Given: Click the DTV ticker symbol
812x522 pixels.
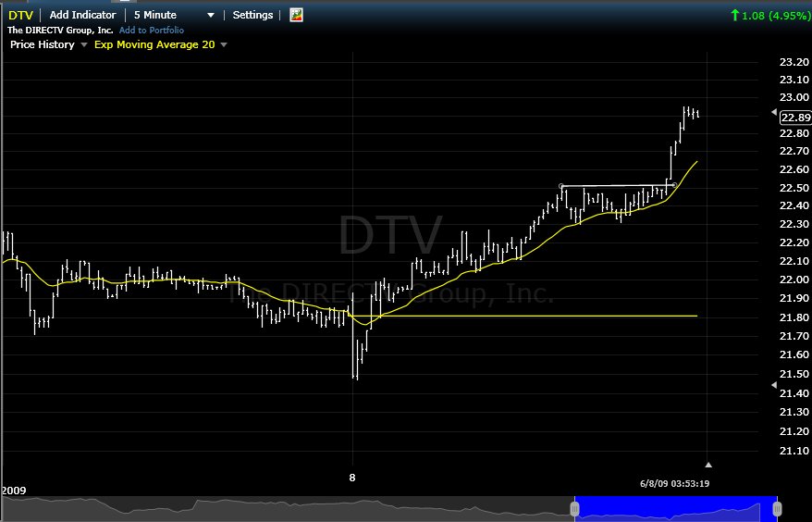Looking at the screenshot, I should click(20, 15).
